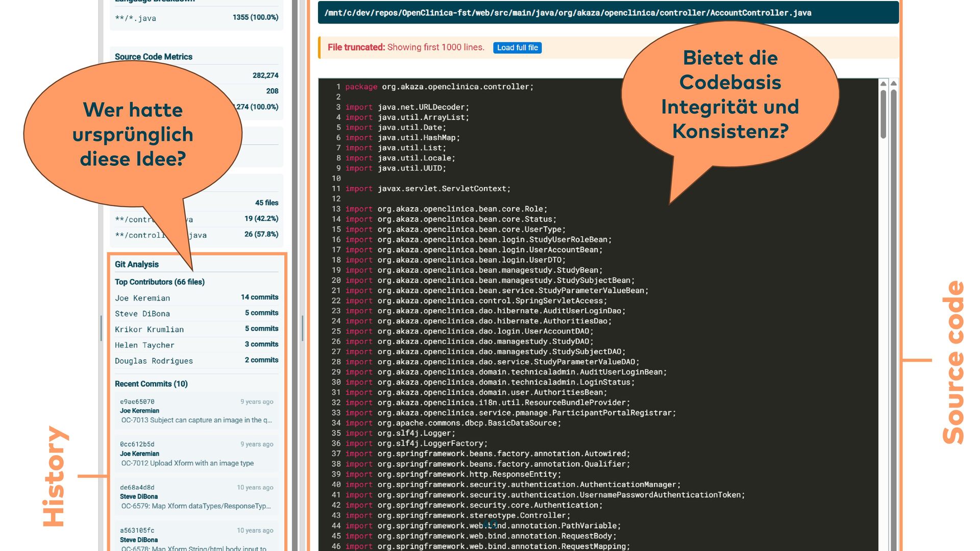Select contributor Helen Taycher row
The width and height of the screenshot is (980, 551).
pos(197,345)
